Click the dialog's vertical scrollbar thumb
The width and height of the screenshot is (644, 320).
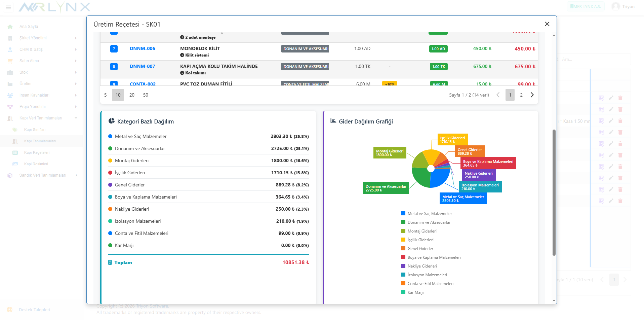[554, 192]
